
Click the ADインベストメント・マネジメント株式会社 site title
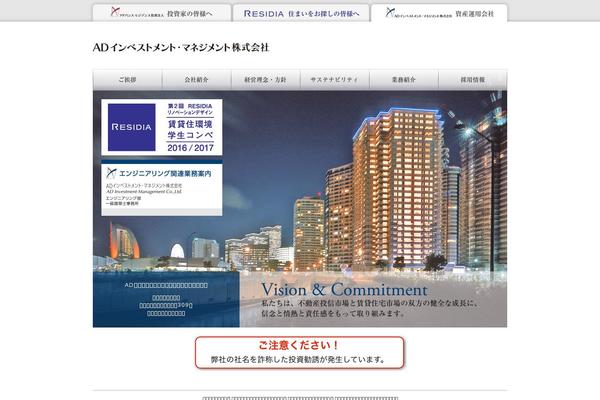(181, 47)
